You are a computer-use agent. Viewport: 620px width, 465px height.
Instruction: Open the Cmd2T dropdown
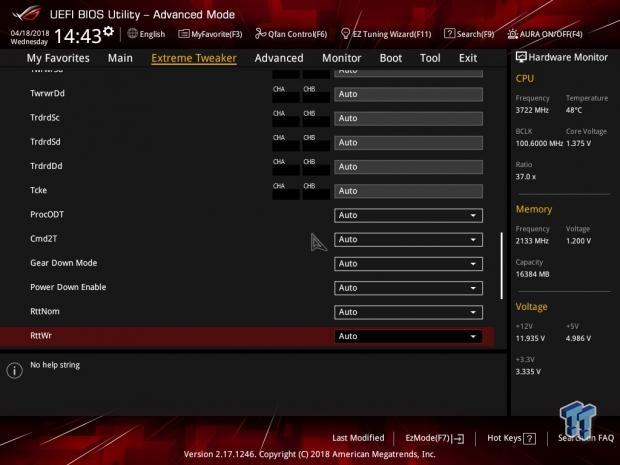pos(408,240)
